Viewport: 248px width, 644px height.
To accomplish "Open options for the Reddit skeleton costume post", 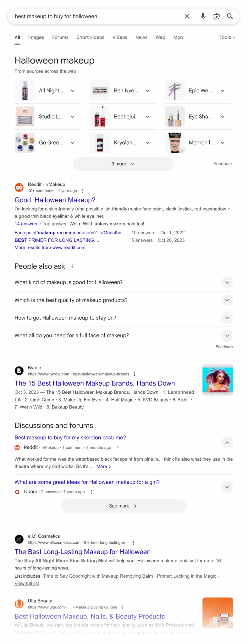I will (x=118, y=448).
